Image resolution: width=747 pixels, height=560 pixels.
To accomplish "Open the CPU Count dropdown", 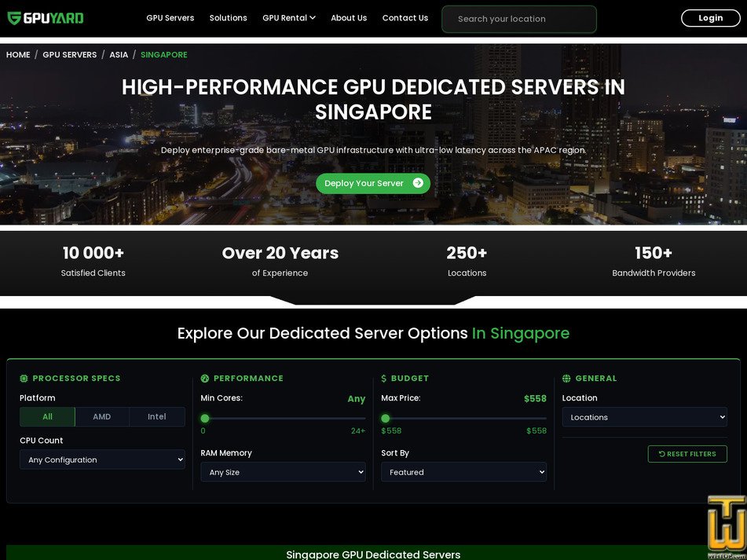I will pyautogui.click(x=102, y=460).
